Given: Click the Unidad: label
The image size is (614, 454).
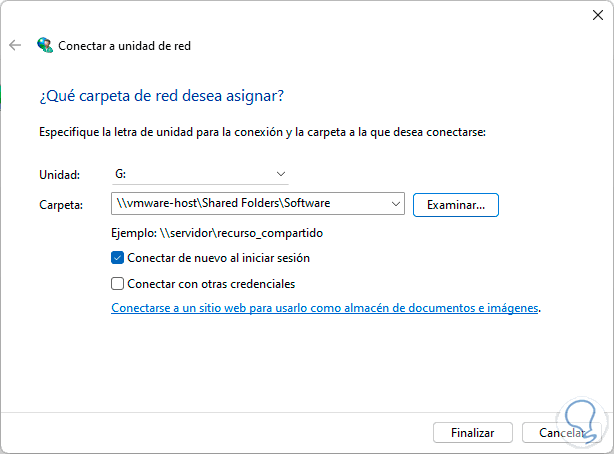Looking at the screenshot, I should point(58,174).
